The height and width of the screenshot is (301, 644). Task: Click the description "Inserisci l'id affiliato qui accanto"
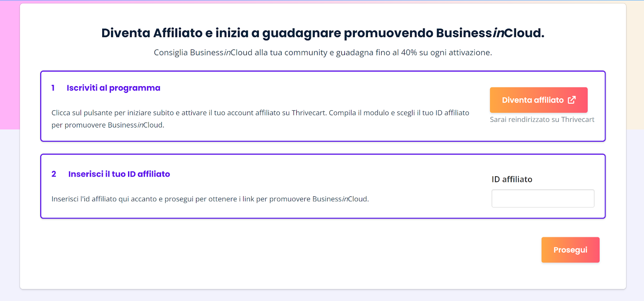pos(161,199)
